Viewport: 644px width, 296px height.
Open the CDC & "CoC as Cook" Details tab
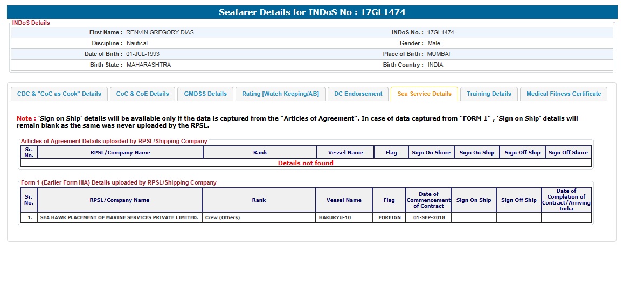tap(59, 94)
